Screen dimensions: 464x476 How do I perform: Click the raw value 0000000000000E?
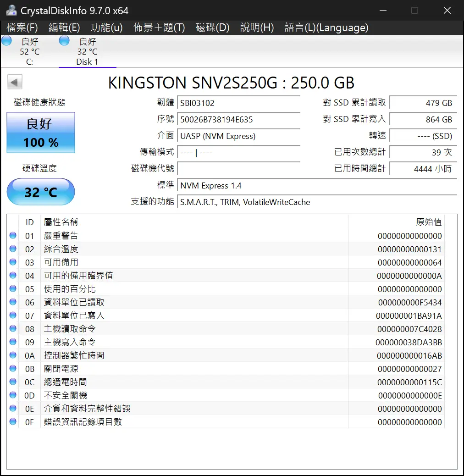[x=410, y=396]
